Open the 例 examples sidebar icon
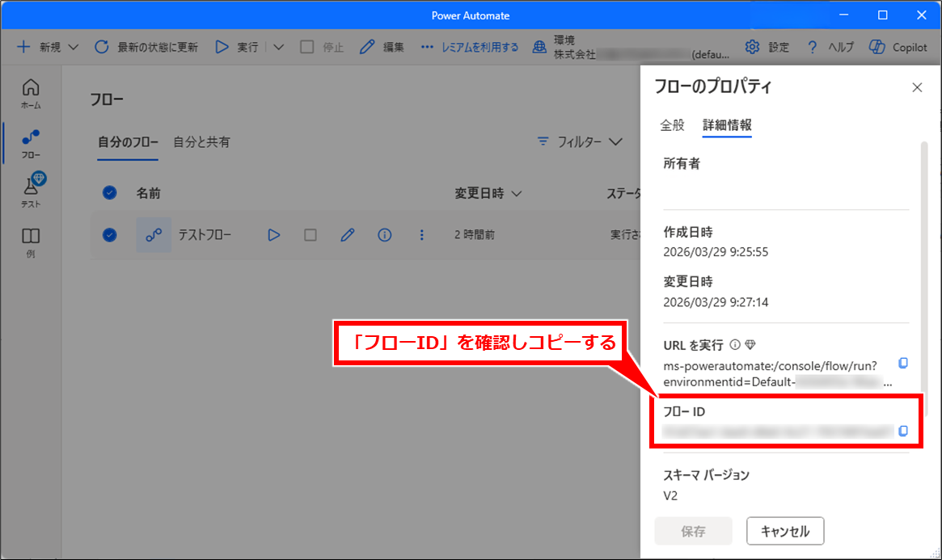The image size is (942, 560). click(x=31, y=241)
